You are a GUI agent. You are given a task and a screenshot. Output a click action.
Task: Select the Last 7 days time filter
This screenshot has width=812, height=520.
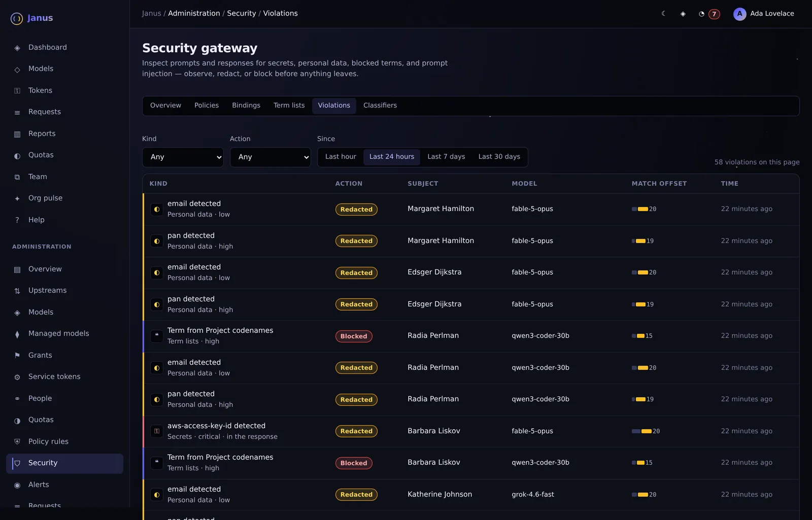pyautogui.click(x=446, y=157)
